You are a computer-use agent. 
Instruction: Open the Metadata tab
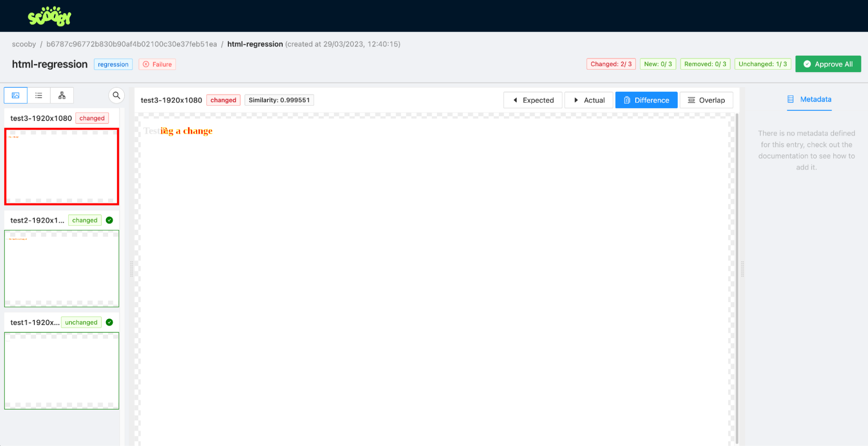point(809,100)
